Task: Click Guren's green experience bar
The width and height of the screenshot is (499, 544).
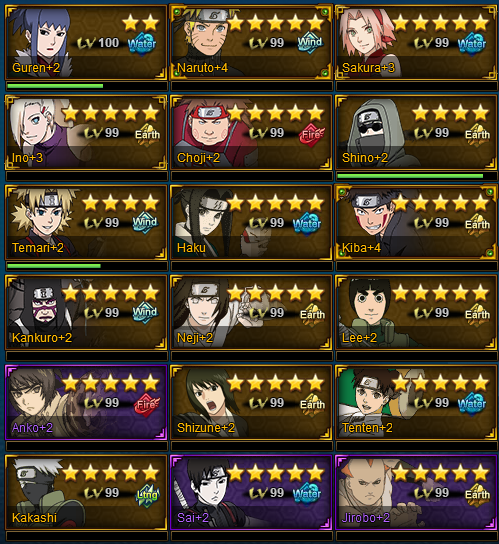Action: click(x=55, y=86)
